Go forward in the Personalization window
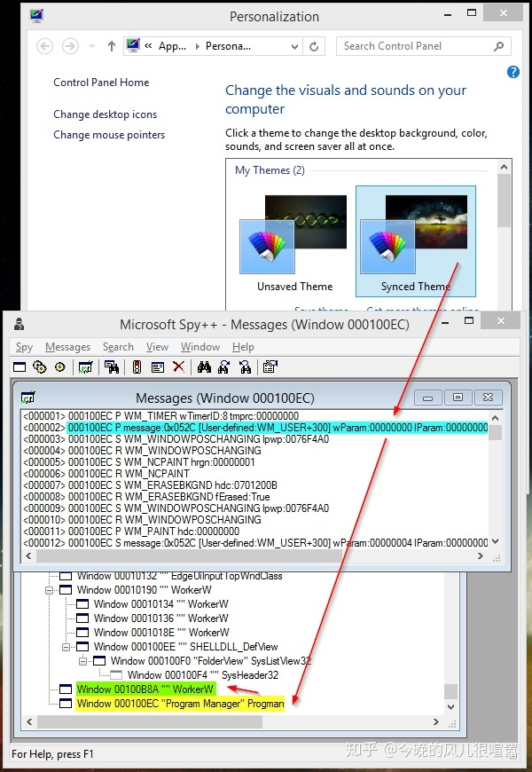This screenshot has width=532, height=772. click(x=70, y=46)
